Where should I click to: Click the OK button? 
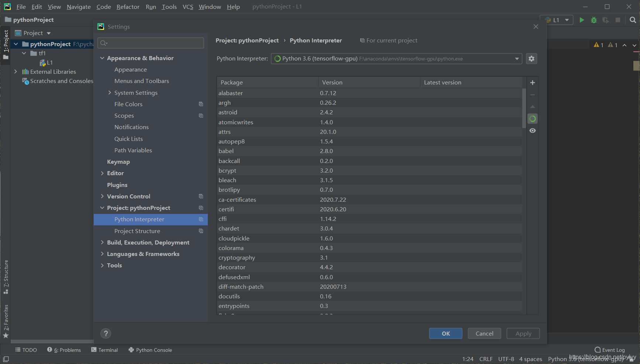coord(445,333)
